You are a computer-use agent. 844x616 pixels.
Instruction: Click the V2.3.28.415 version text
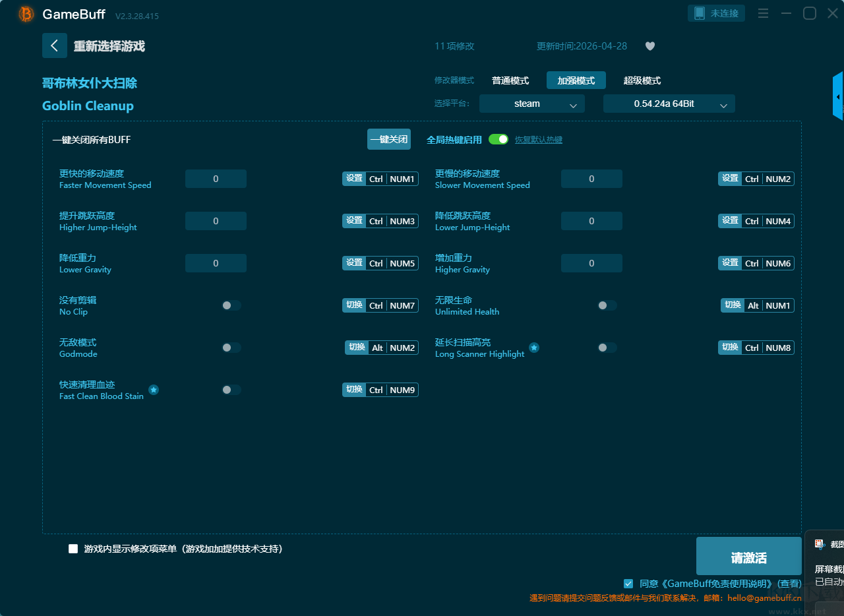pos(137,16)
